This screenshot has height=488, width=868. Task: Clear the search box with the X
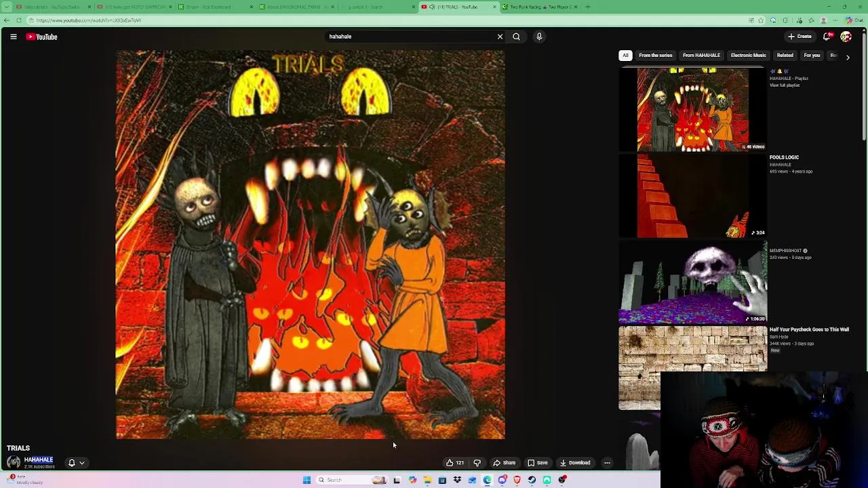(x=500, y=37)
